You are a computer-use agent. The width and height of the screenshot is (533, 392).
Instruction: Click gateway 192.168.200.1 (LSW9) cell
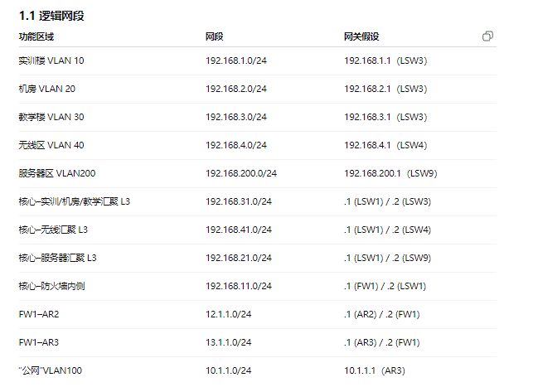[390, 173]
